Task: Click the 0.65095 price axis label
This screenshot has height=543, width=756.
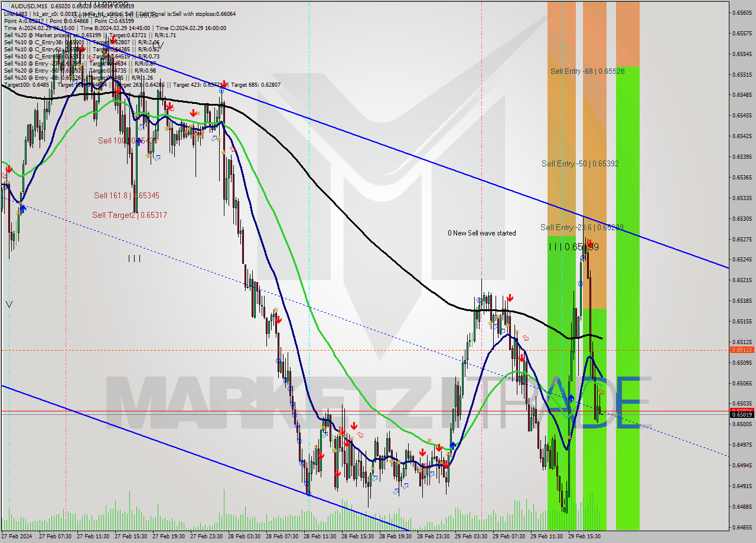Action: (x=742, y=362)
